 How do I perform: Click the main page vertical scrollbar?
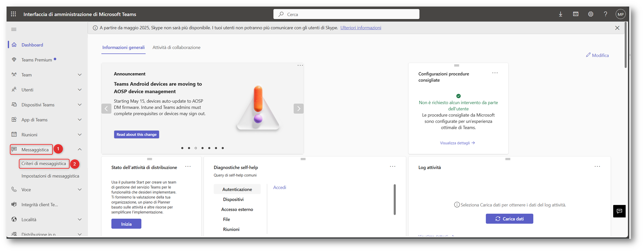point(626,45)
